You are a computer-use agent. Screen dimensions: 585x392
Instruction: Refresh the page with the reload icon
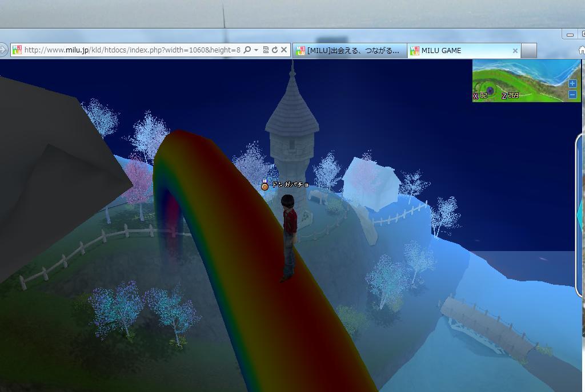pos(275,50)
